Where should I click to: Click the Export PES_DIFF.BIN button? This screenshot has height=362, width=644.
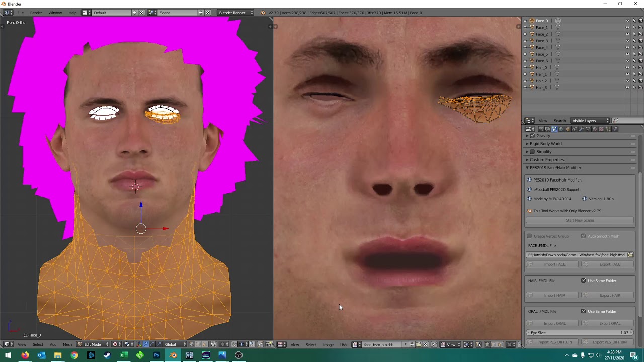click(x=607, y=342)
